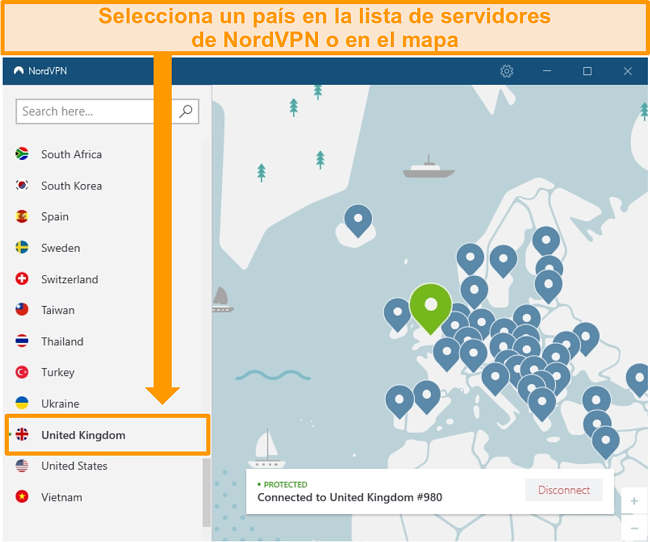Click the Vietnam flag icon

pyautogui.click(x=22, y=496)
